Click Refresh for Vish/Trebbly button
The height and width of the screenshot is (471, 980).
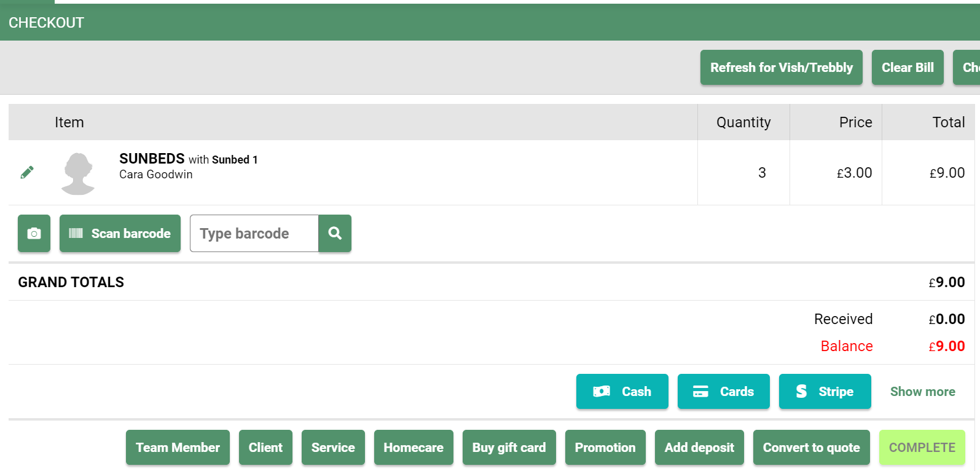781,68
